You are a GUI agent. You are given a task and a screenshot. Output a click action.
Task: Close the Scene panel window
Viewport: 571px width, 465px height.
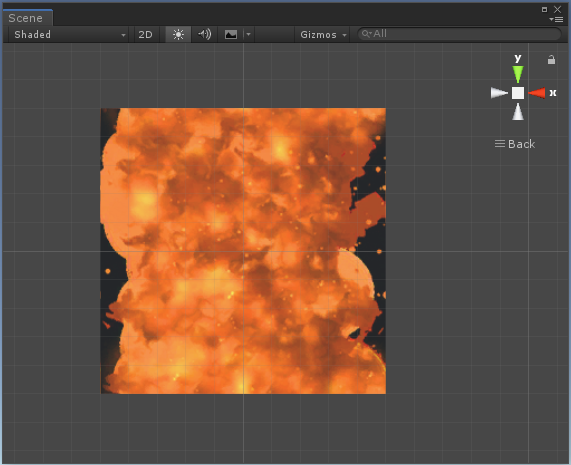point(558,9)
